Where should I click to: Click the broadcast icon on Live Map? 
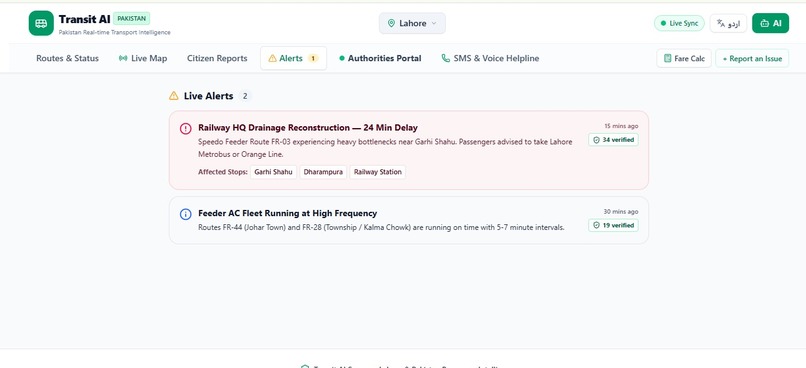pos(123,58)
